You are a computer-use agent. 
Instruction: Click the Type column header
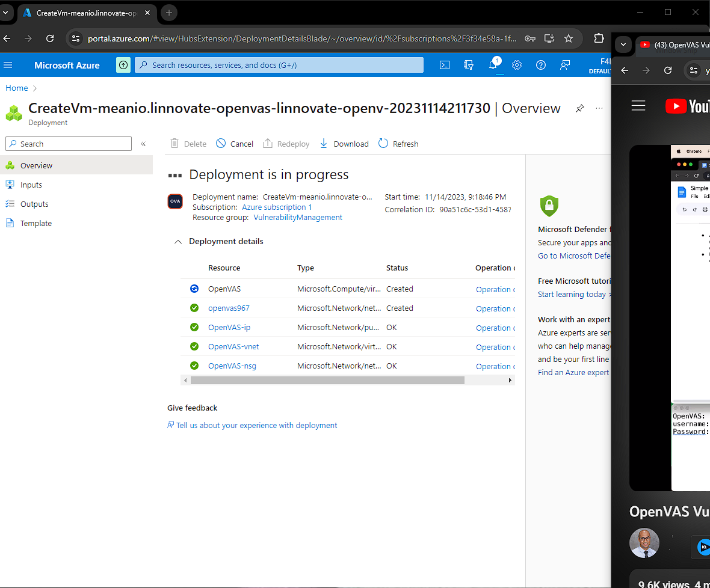[x=306, y=268]
